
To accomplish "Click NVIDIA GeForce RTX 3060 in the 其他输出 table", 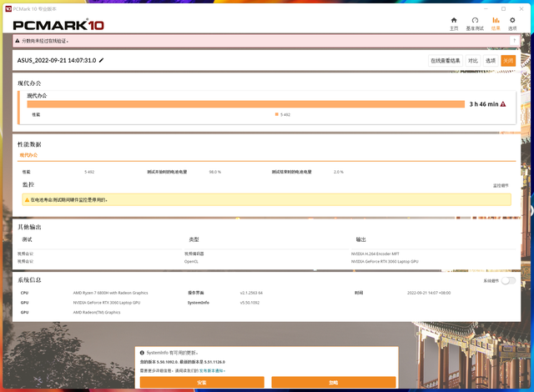I will tap(385, 261).
